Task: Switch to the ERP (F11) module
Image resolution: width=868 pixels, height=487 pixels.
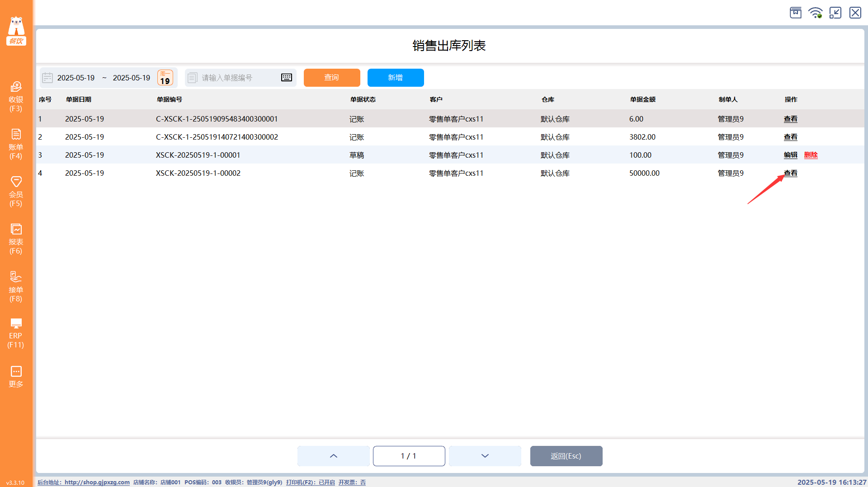Action: click(16, 333)
